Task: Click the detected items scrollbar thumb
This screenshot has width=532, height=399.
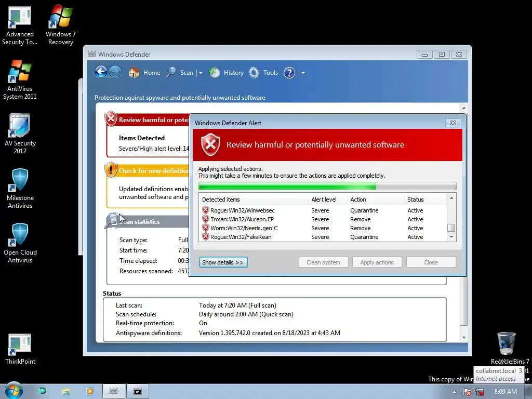Action: (451, 228)
